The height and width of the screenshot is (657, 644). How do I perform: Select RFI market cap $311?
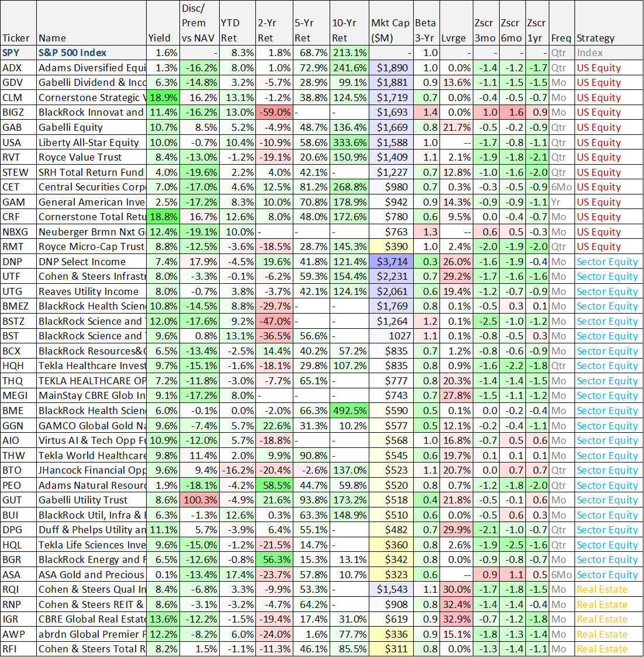(391, 649)
